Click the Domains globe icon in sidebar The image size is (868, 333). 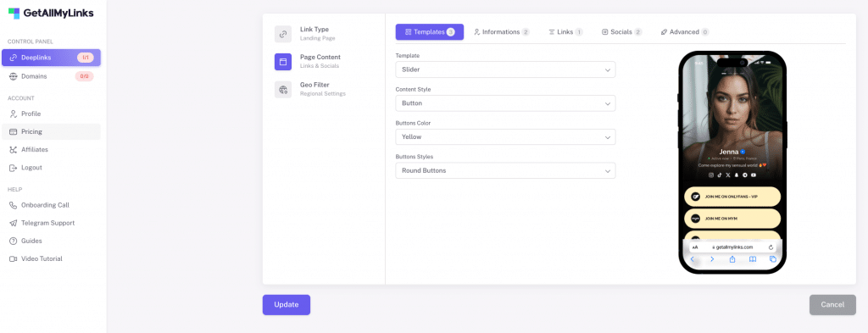pos(14,76)
